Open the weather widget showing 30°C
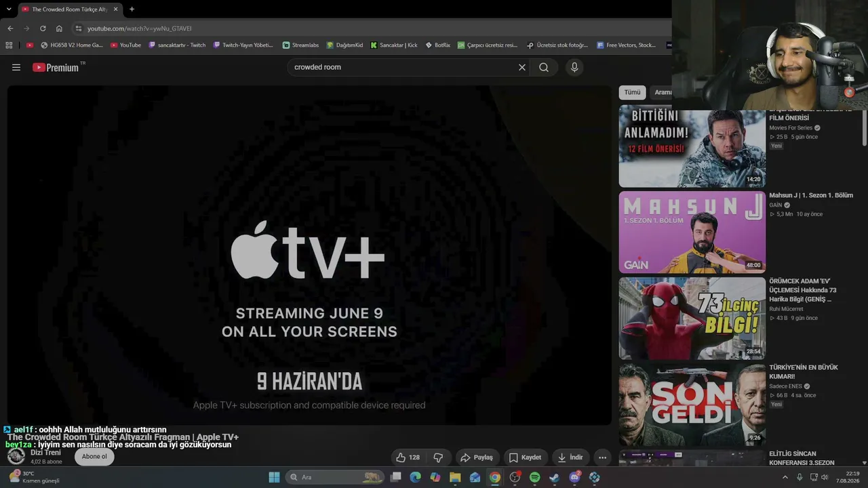This screenshot has width=868, height=488. [34, 477]
